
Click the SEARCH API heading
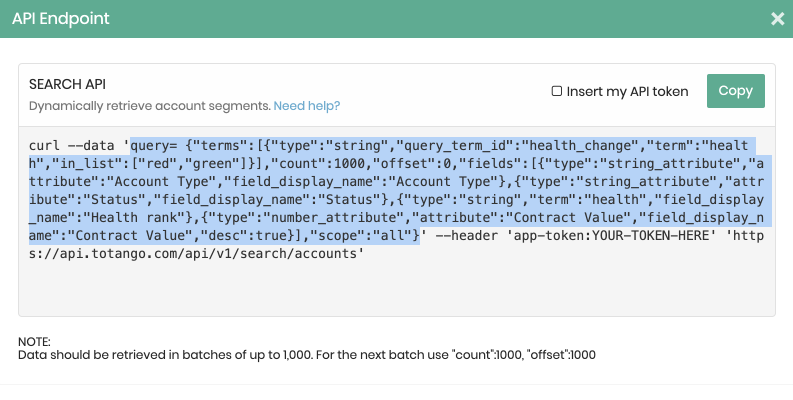pyautogui.click(x=67, y=85)
